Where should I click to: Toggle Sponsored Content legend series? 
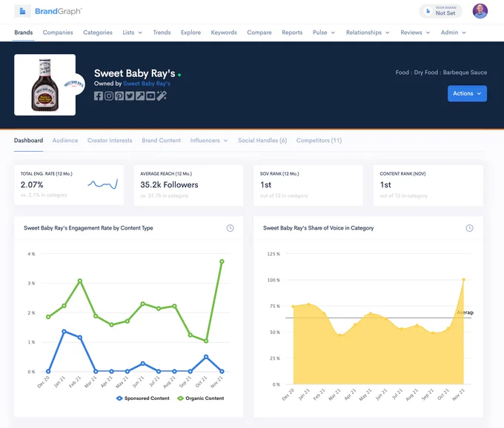tap(143, 398)
